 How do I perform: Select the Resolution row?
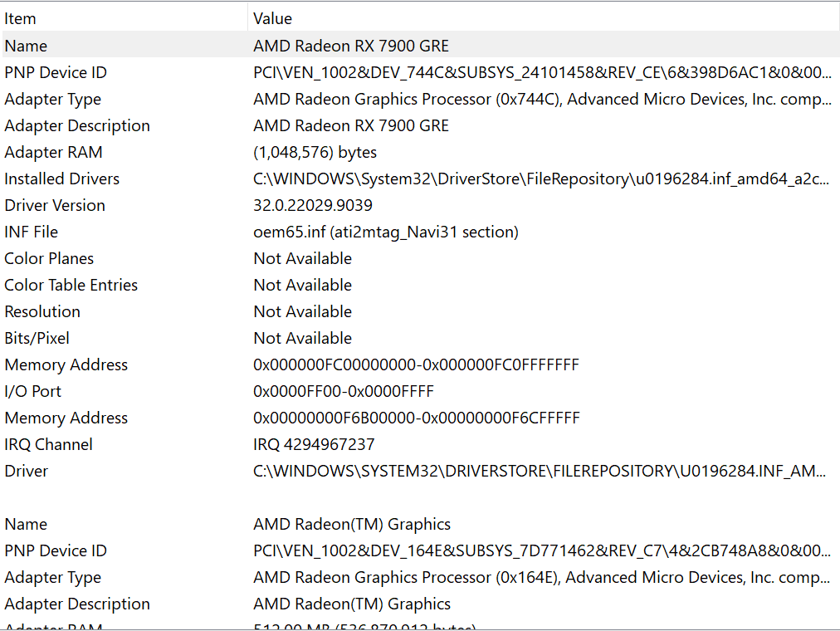[x=42, y=311]
